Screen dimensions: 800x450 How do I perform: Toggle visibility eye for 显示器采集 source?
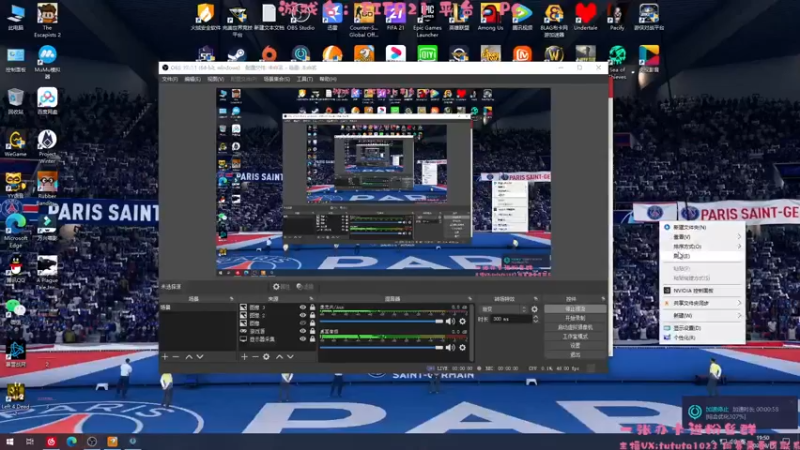(x=303, y=339)
